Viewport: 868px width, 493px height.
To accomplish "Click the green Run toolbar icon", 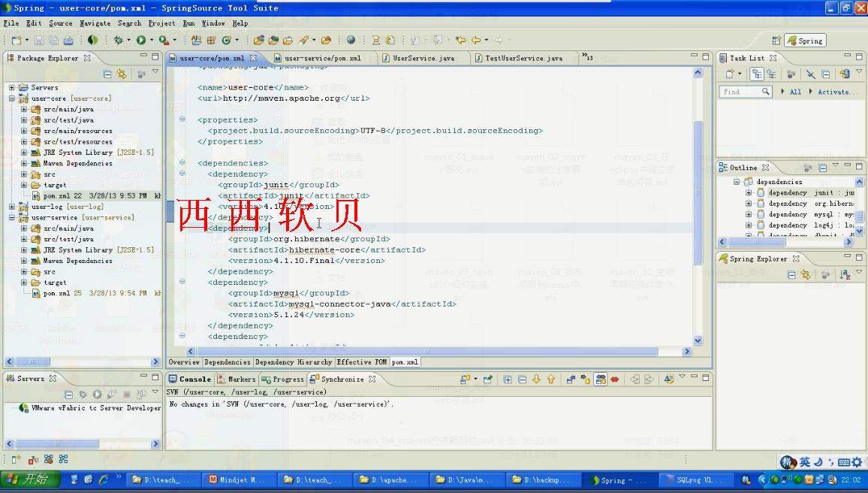I will pos(141,40).
